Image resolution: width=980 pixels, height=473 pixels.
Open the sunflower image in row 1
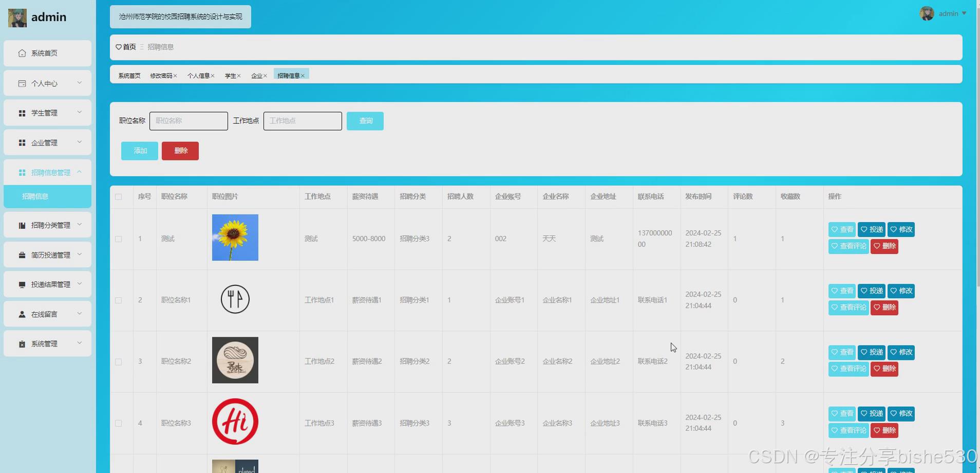coord(235,238)
